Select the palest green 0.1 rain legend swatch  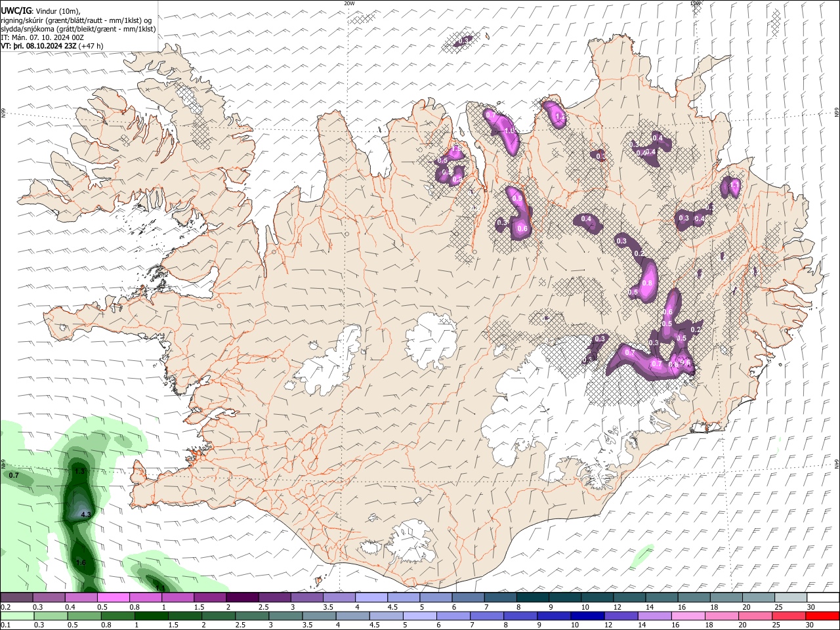click(x=16, y=616)
